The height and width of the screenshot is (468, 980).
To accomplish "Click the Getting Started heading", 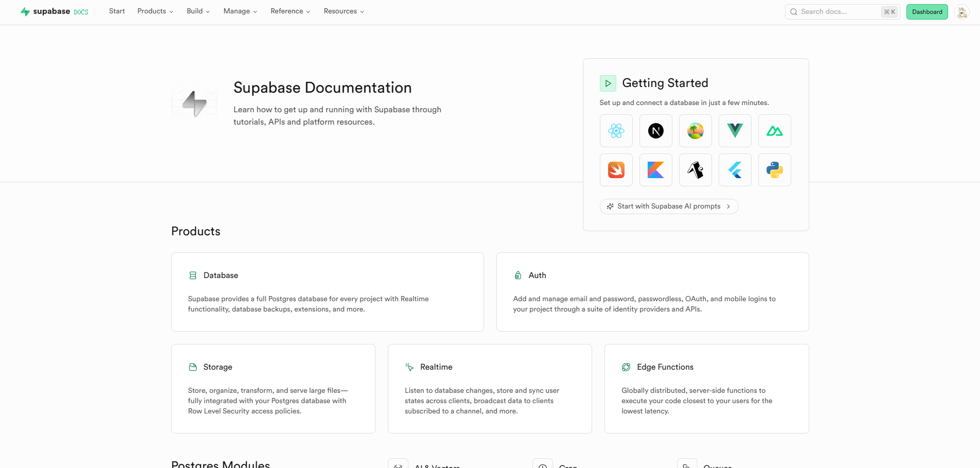I will coord(665,83).
